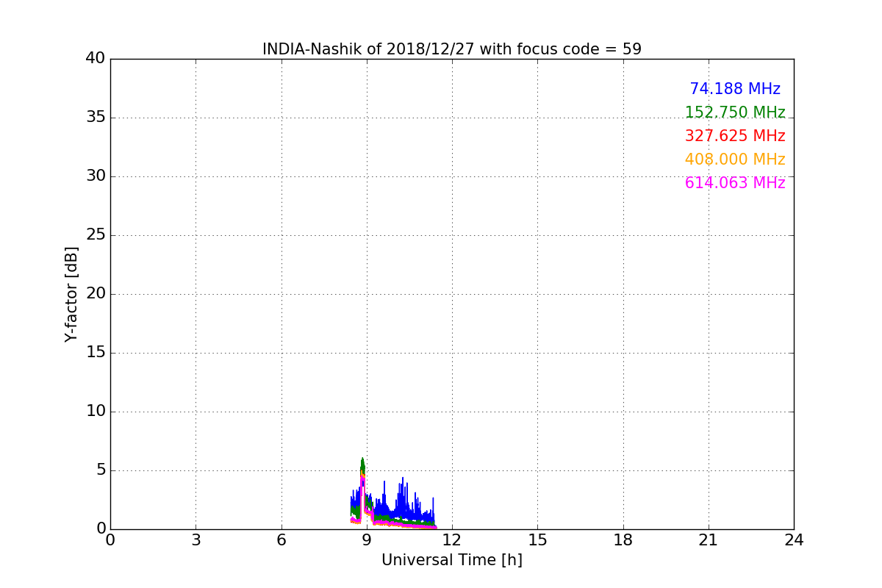
Task: Click the x-axis tick label 12
Action: point(452,540)
